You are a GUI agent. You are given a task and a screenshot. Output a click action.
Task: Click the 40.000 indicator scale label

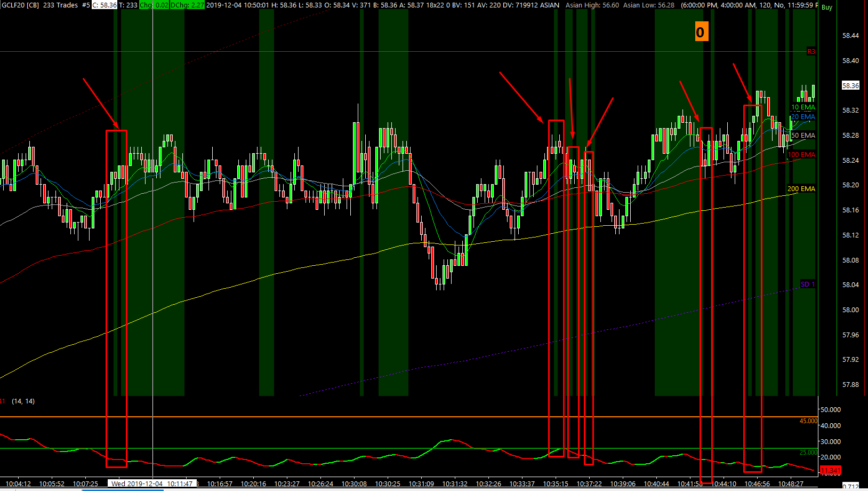point(831,426)
